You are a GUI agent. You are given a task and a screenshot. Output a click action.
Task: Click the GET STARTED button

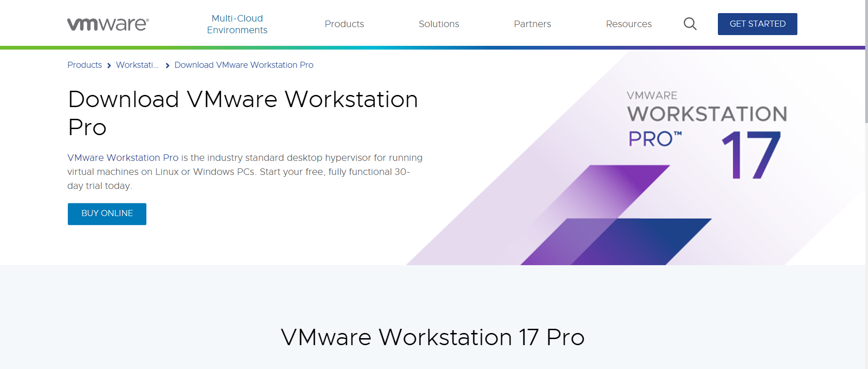[757, 24]
